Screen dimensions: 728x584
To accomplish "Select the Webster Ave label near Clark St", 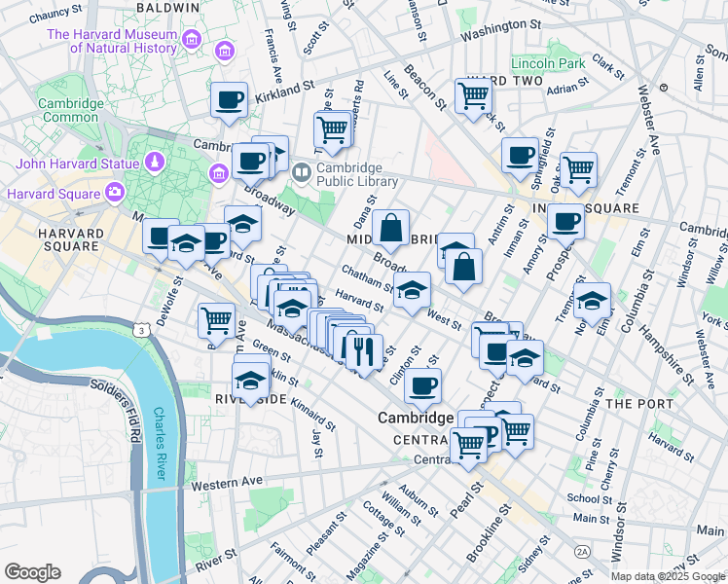I will [648, 120].
